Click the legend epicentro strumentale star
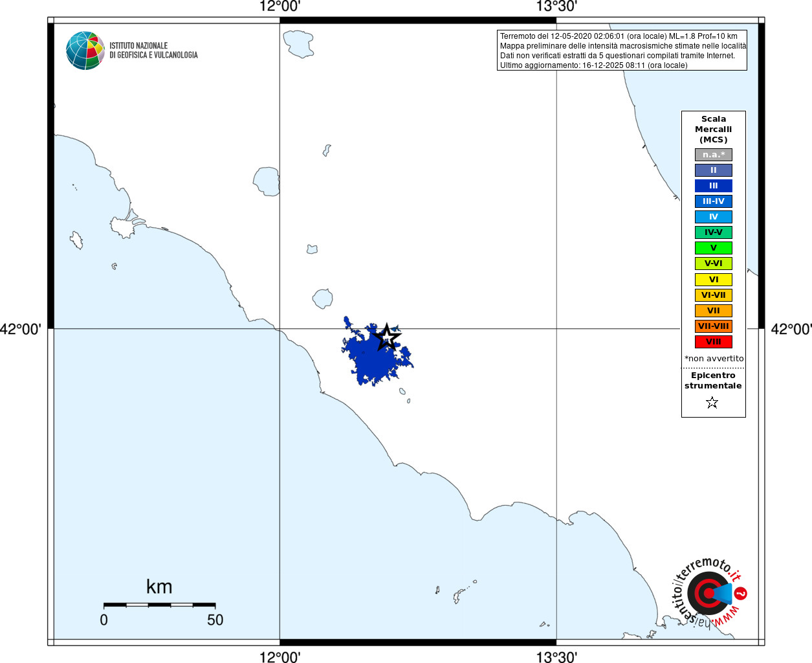812x663 pixels. (x=712, y=403)
